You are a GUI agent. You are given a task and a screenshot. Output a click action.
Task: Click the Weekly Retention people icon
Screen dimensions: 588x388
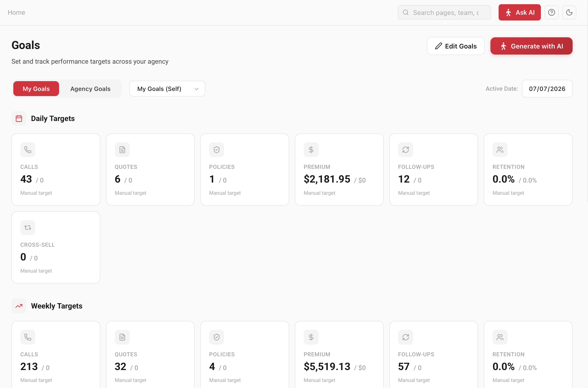click(500, 337)
